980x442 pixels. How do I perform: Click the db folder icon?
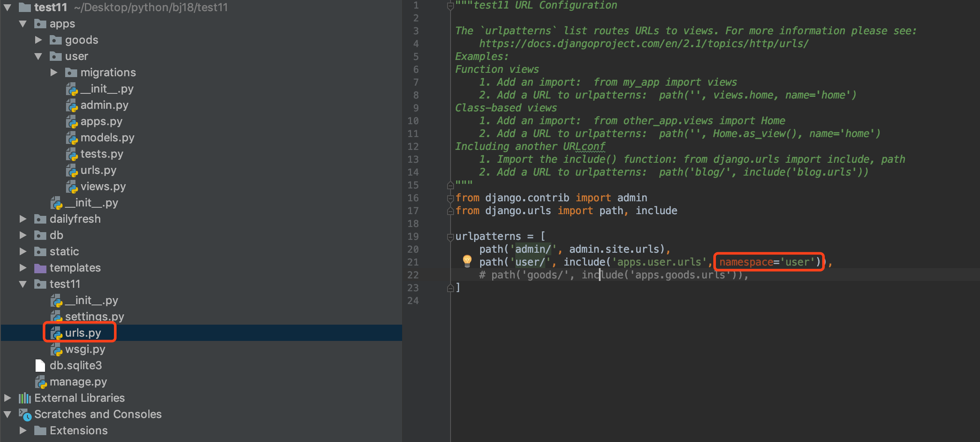(x=40, y=235)
